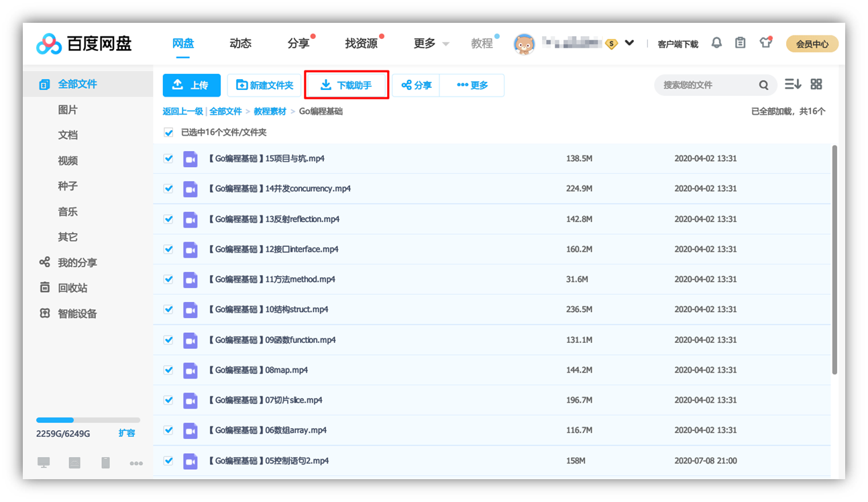Screen dimensions: 868x502
Task: Click the notification bell icon
Action: [x=716, y=43]
